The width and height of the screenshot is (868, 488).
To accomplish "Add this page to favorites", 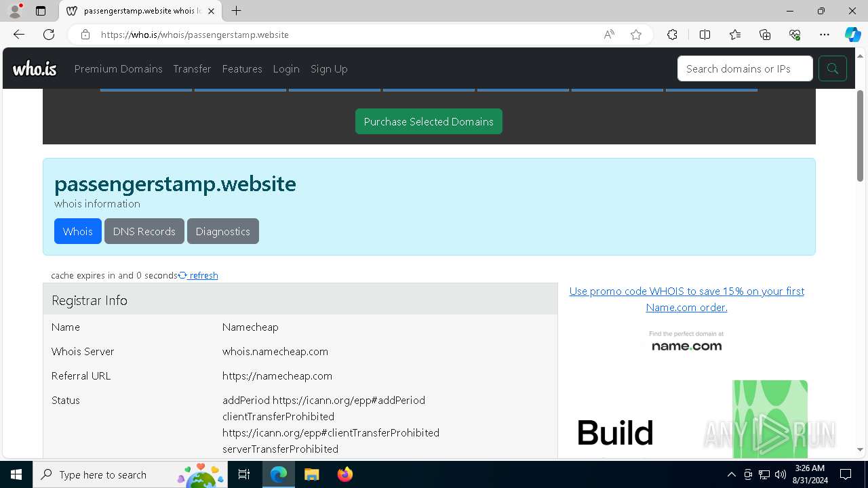I will tap(636, 35).
